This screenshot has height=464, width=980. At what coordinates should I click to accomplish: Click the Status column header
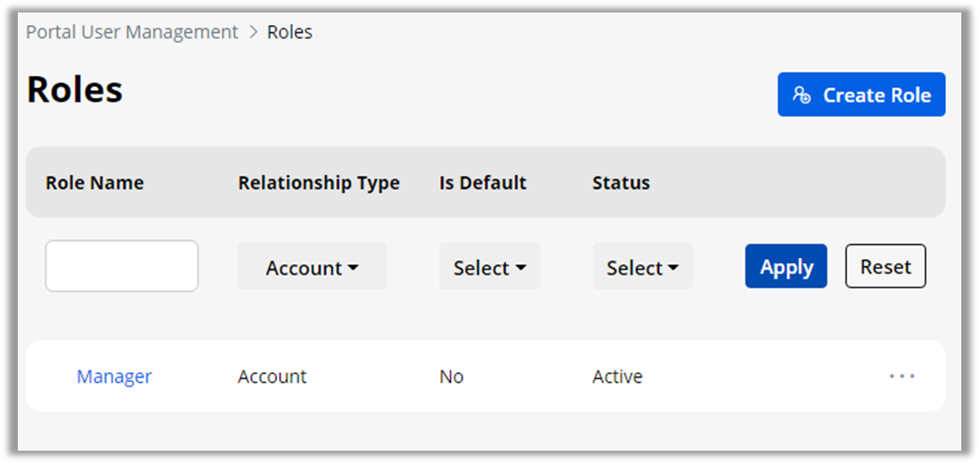click(621, 183)
